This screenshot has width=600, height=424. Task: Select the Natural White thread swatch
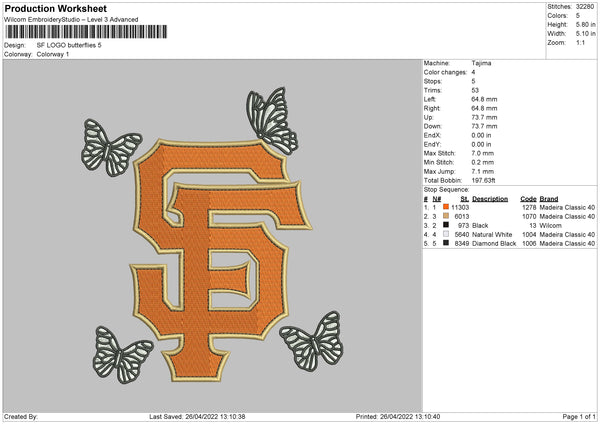tap(446, 234)
